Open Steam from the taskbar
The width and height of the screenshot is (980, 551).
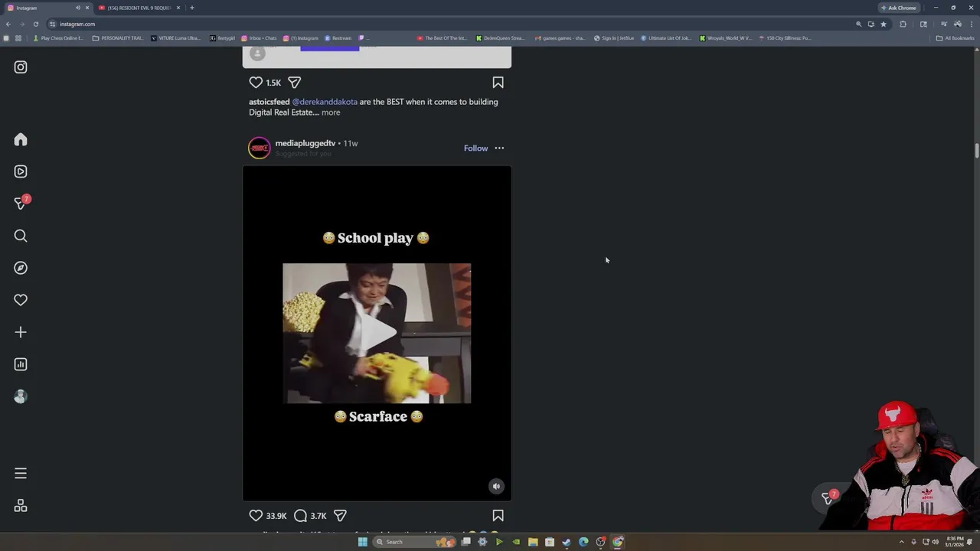(567, 542)
